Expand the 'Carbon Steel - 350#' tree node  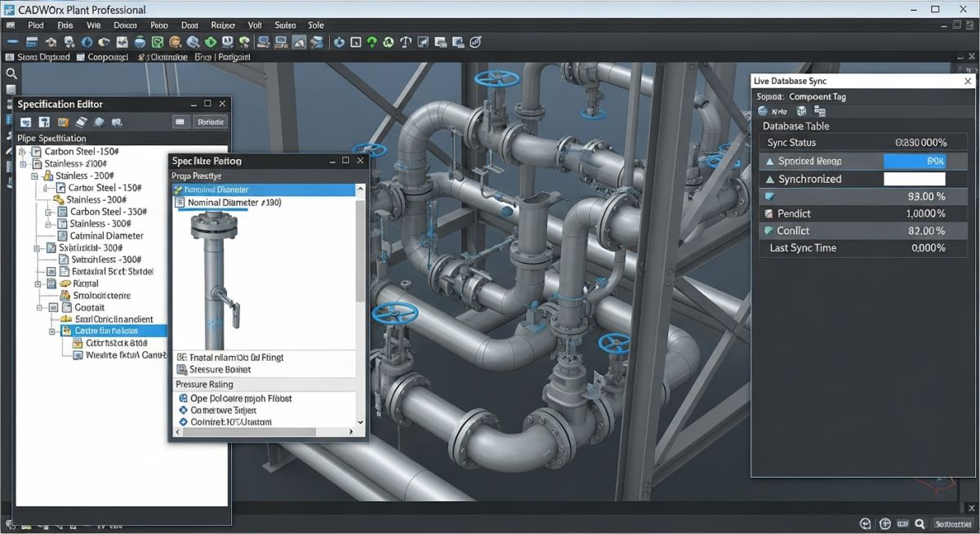[48, 211]
